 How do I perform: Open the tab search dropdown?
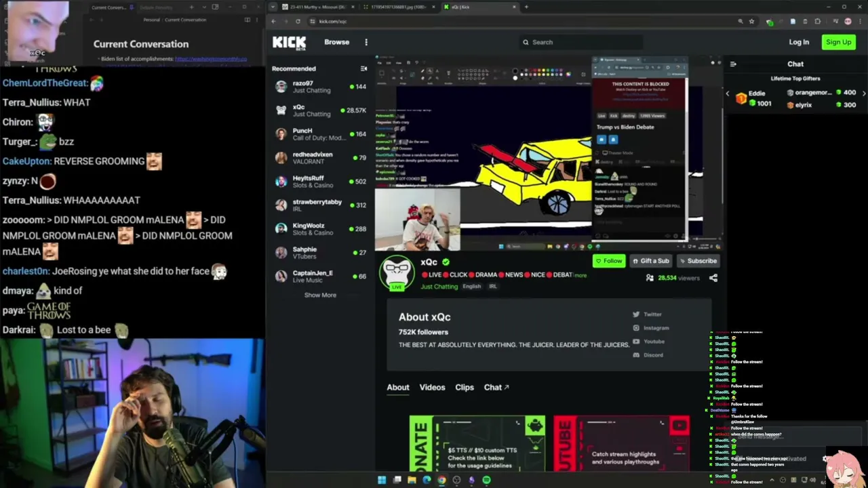coord(273,7)
